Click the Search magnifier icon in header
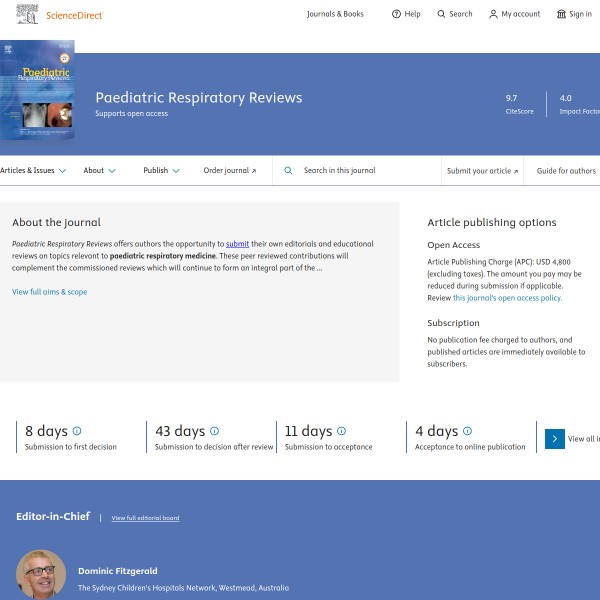 pyautogui.click(x=442, y=14)
